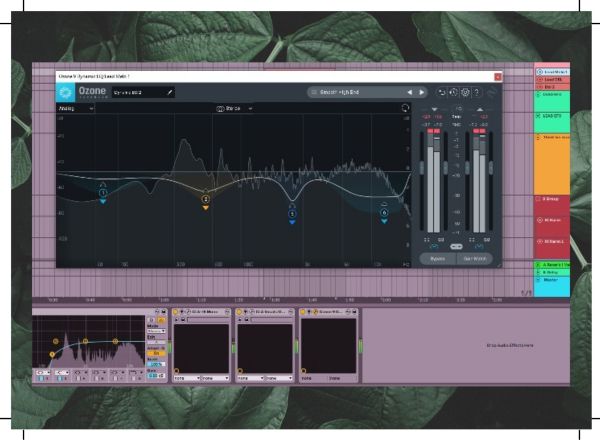Click the Ozone logo icon
Screen dimensions: 600x440
[x=66, y=92]
